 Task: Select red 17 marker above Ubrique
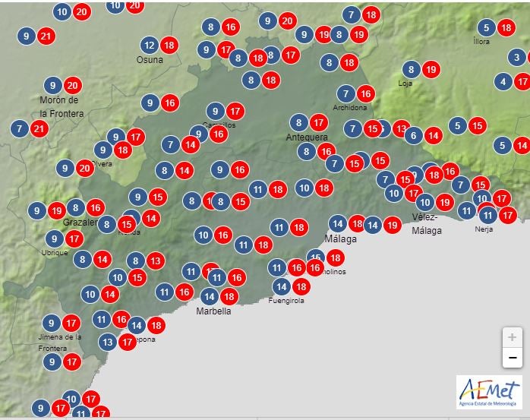72,238
